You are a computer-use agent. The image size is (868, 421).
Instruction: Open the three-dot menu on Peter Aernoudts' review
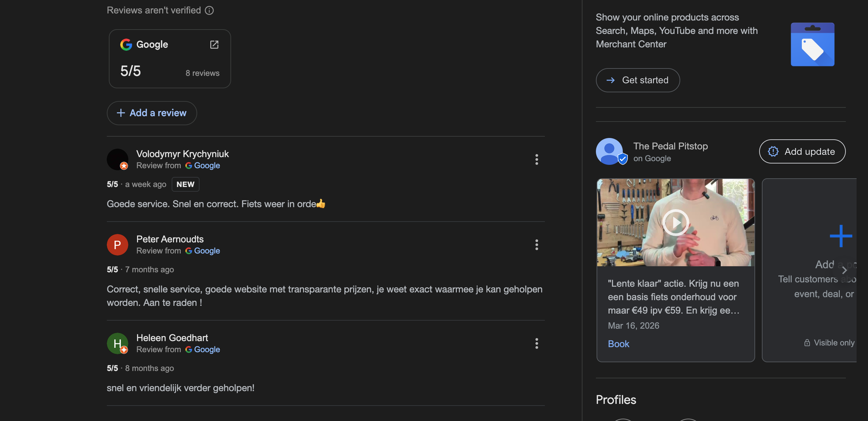[x=536, y=245]
